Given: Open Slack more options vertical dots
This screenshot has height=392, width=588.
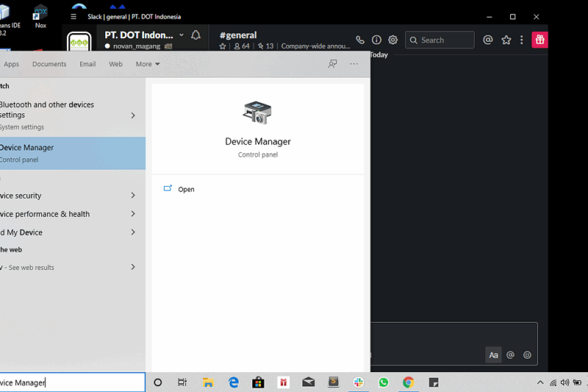Looking at the screenshot, I should pos(522,40).
